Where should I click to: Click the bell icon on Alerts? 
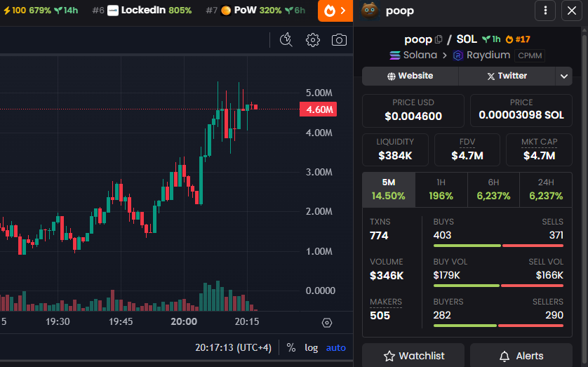click(505, 356)
